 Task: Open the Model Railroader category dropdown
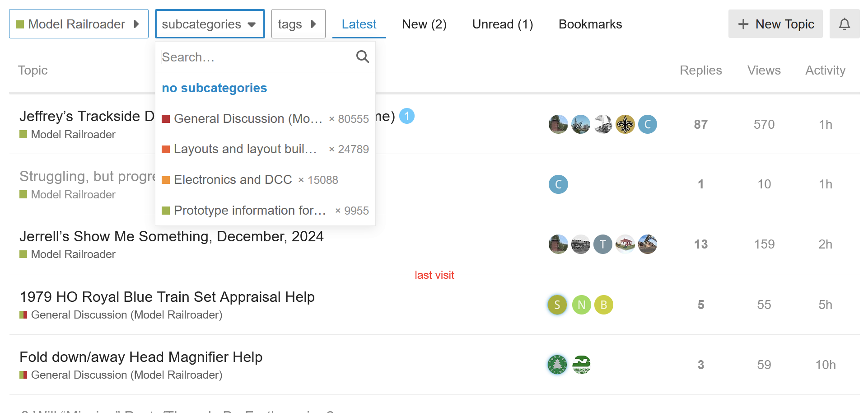point(79,24)
